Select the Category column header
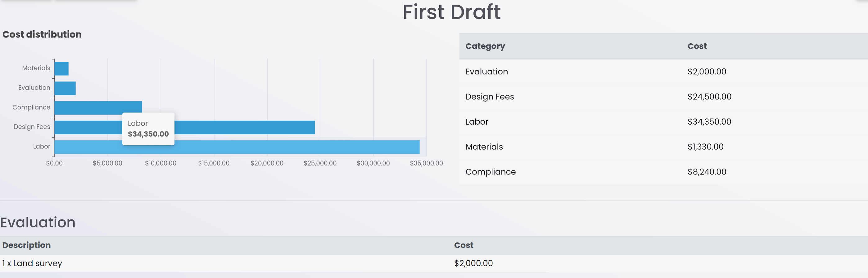This screenshot has width=868, height=278. pos(485,46)
